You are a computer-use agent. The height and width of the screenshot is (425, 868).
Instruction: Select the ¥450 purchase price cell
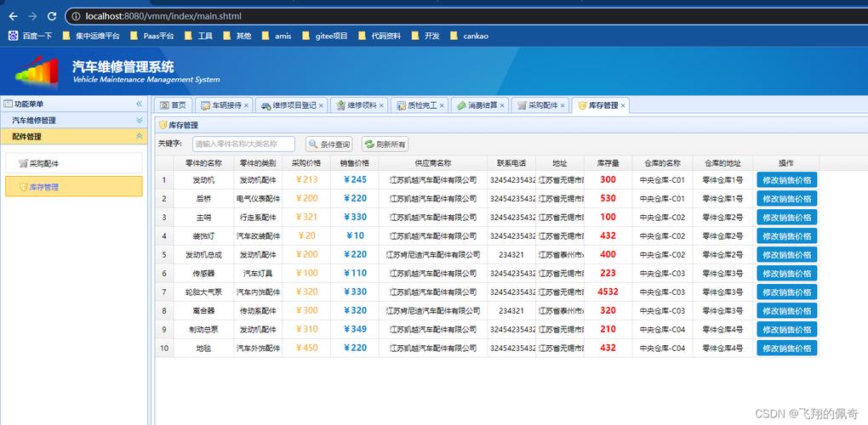(306, 348)
